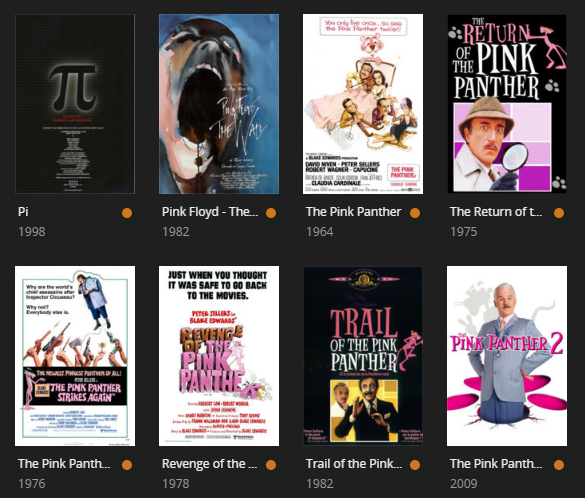
Task: Click the orange status dot for the 1976 film
Action: click(x=127, y=465)
